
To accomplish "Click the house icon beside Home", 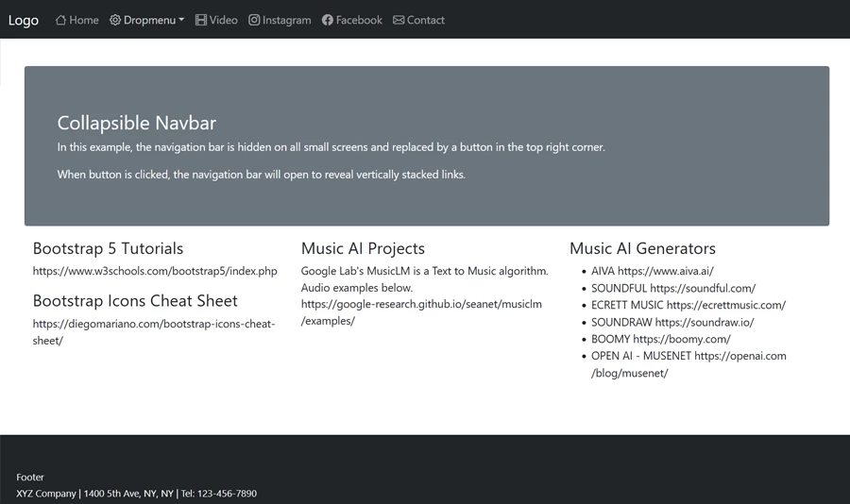I will [60, 20].
